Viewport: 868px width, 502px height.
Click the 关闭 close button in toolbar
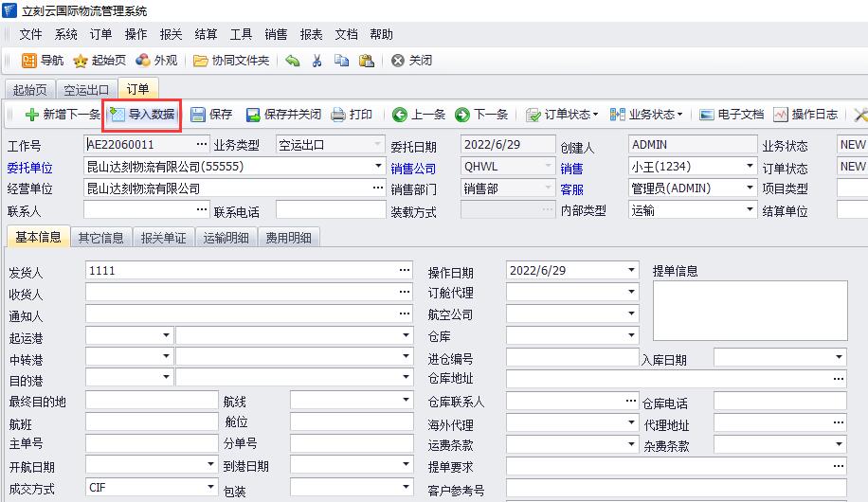coord(412,61)
